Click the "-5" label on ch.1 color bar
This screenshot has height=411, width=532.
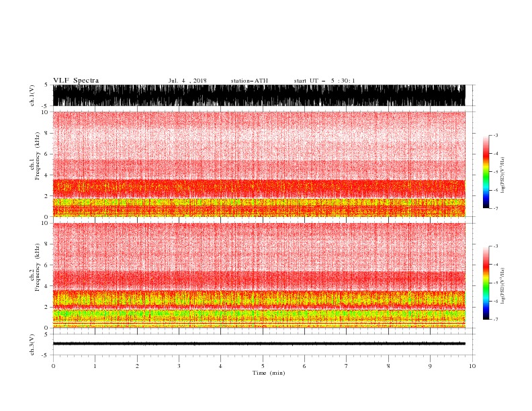(x=496, y=172)
